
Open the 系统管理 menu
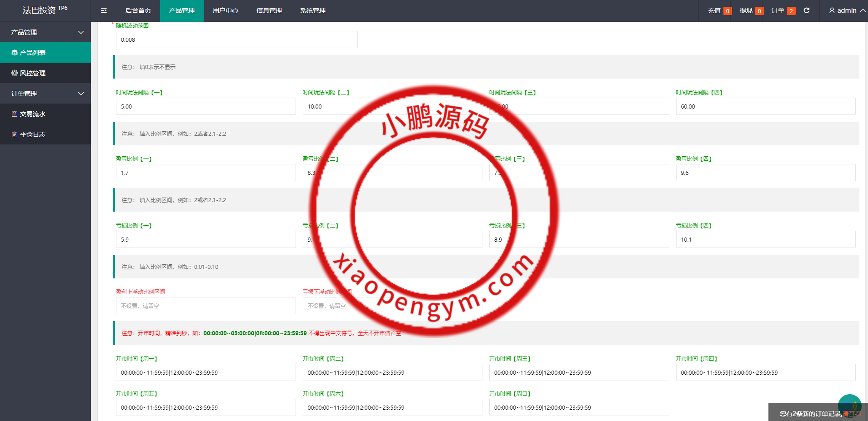point(312,10)
